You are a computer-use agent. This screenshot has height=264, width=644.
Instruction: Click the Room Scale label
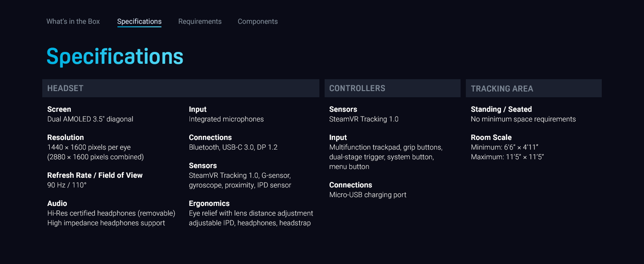coord(491,137)
